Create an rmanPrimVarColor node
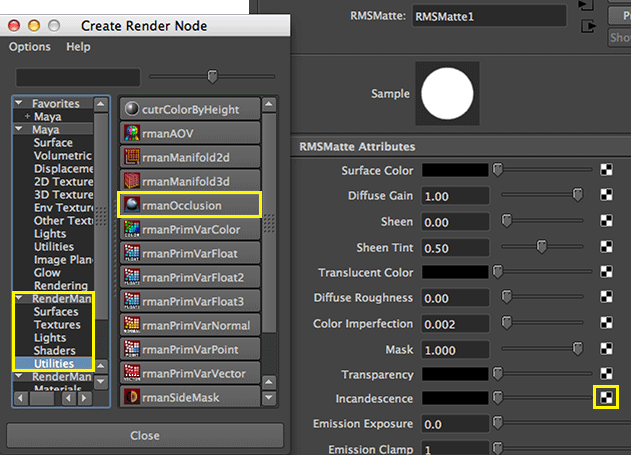Viewport: 631px width, 455px height. coord(190,229)
